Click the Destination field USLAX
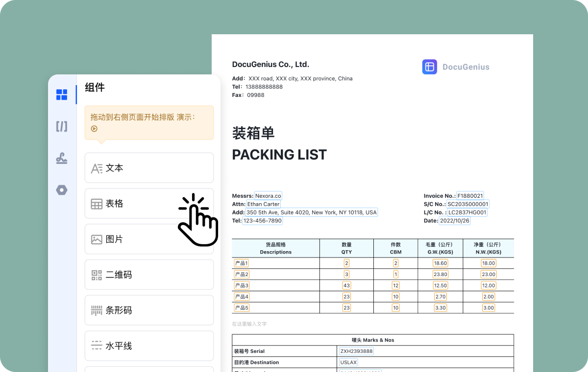Viewport: 588px width, 372px height. (x=349, y=362)
